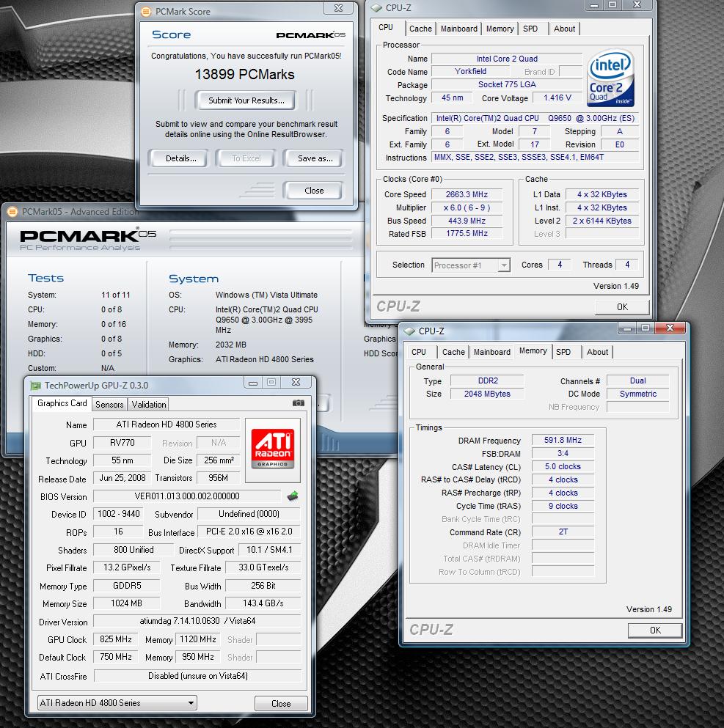Image resolution: width=724 pixels, height=728 pixels.
Task: Click the Core Voltage 1.416 V value
Action: coord(557,98)
